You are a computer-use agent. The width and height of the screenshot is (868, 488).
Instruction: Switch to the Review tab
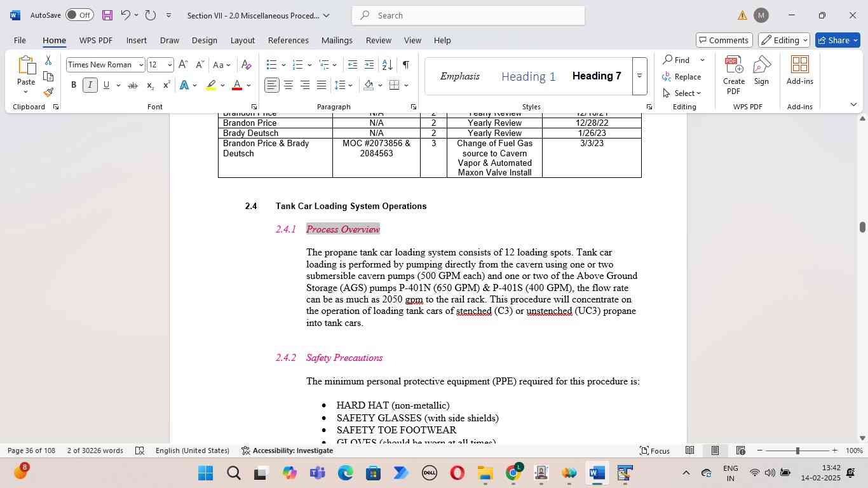(x=378, y=40)
